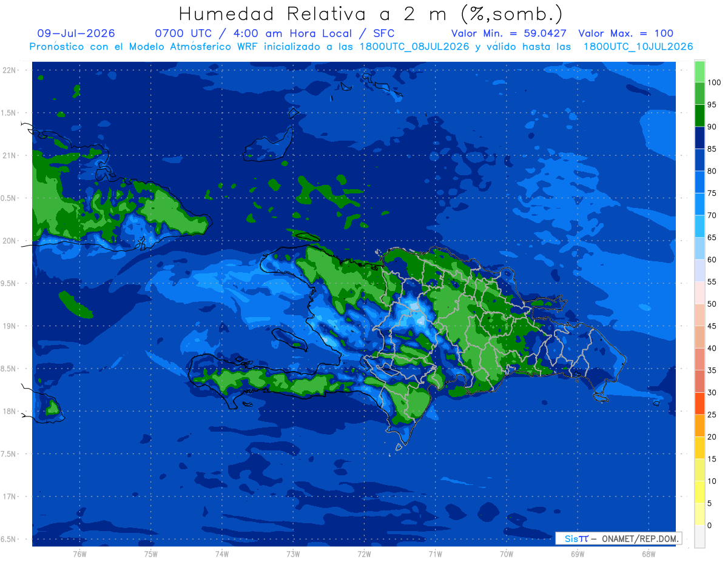Image resolution: width=728 pixels, height=562 pixels.
Task: Click the latitude axis label '20N'
Action: [x=10, y=241]
